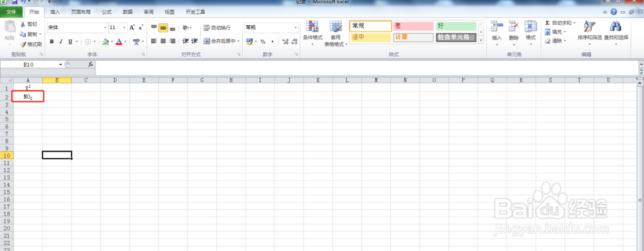Switch to the Page Layout (页面布局) tab
Viewport: 644px width, 251px height.
point(80,12)
